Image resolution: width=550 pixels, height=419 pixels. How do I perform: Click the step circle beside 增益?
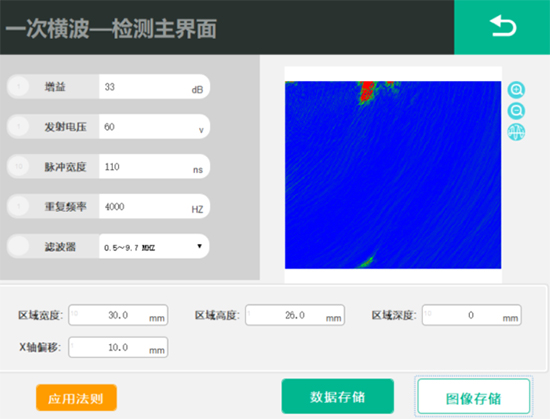click(x=19, y=86)
